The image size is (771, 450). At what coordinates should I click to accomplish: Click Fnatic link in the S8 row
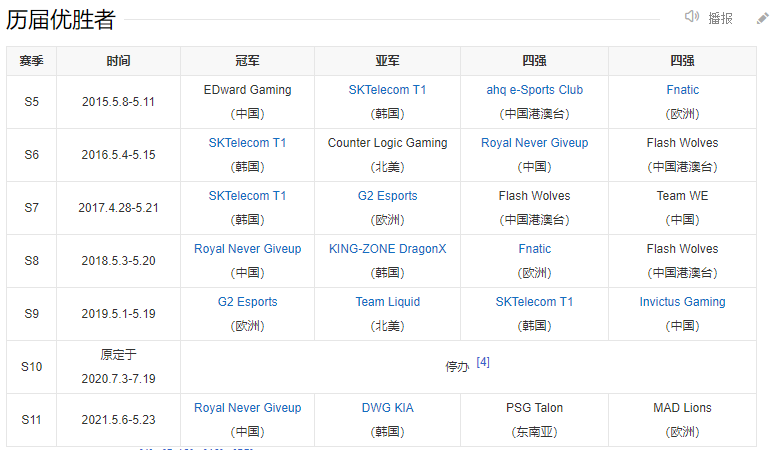pyautogui.click(x=534, y=249)
